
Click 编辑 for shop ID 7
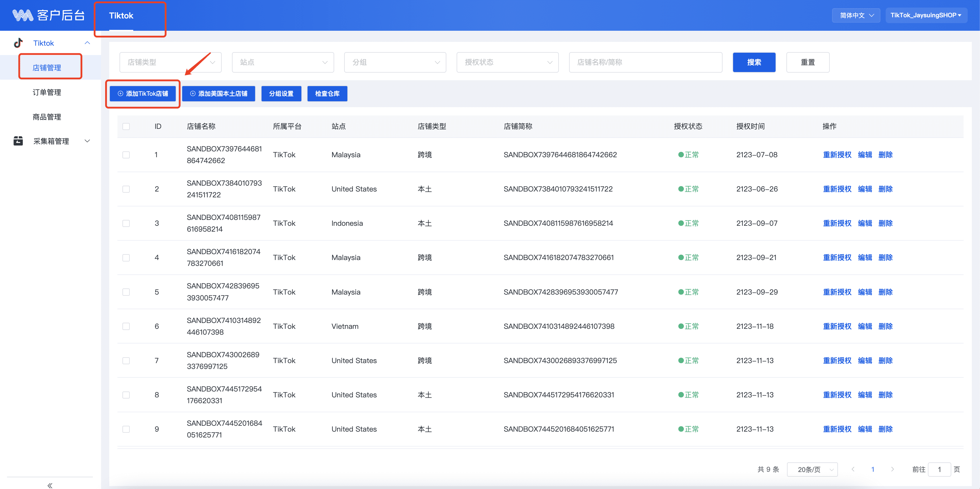click(x=865, y=360)
